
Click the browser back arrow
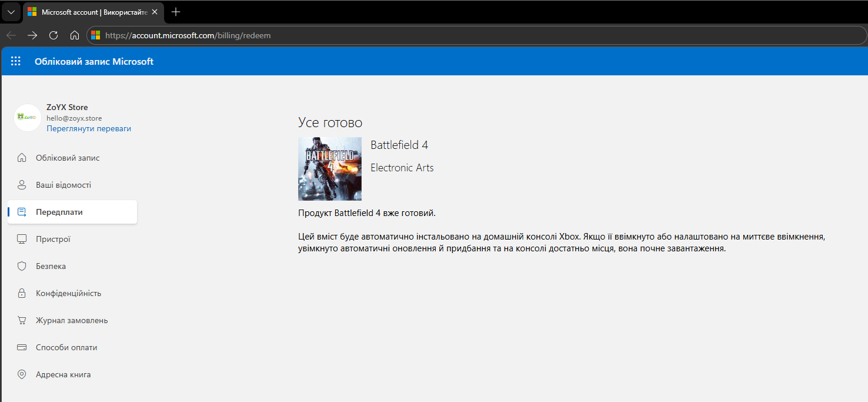(11, 35)
